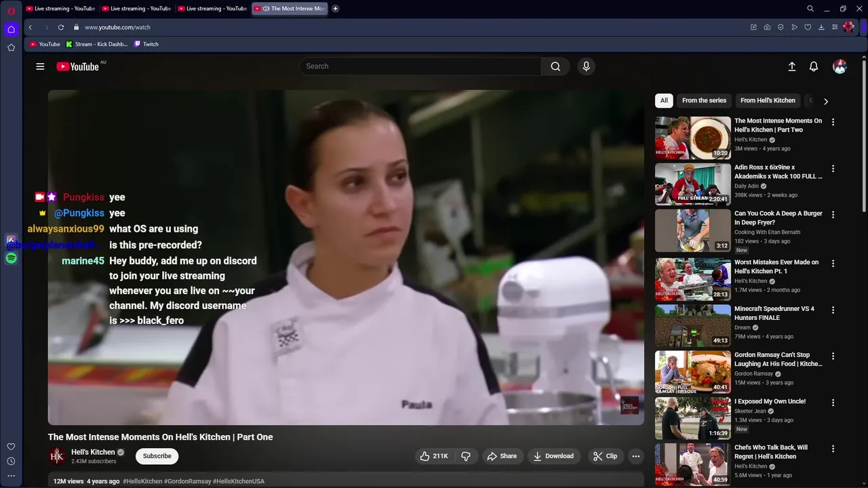The height and width of the screenshot is (488, 868).
Task: Open sidebar three-dot setup menu
Action: 11,476
